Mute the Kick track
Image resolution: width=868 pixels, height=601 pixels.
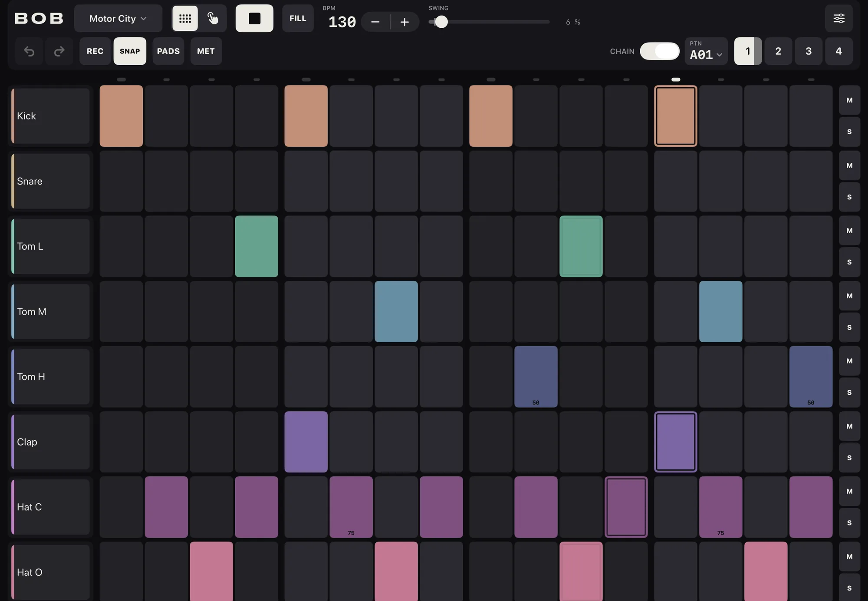(849, 100)
